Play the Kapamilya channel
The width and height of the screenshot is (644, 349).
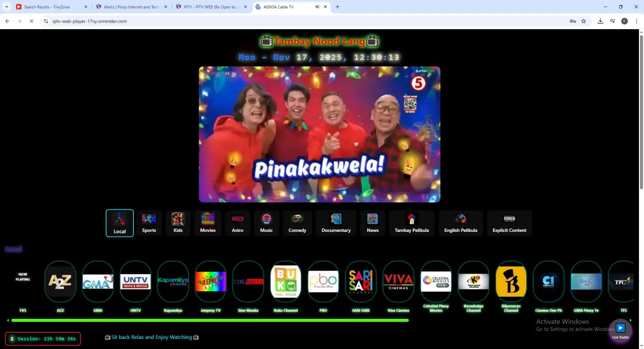point(173,281)
